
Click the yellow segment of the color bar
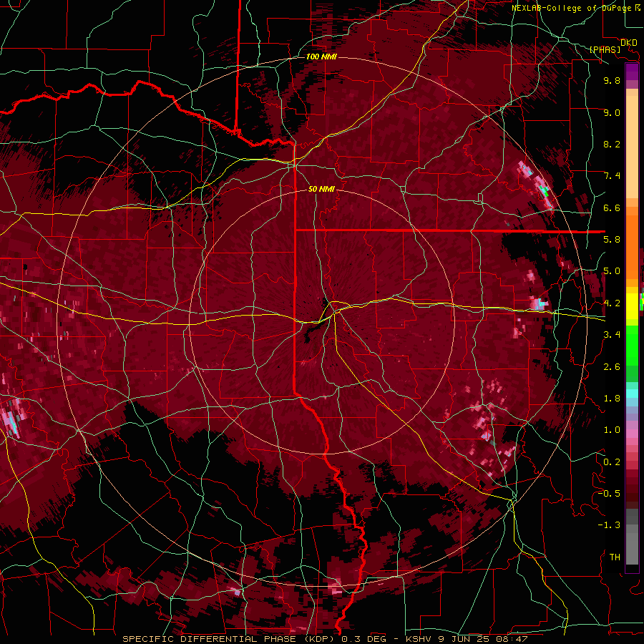(632, 306)
